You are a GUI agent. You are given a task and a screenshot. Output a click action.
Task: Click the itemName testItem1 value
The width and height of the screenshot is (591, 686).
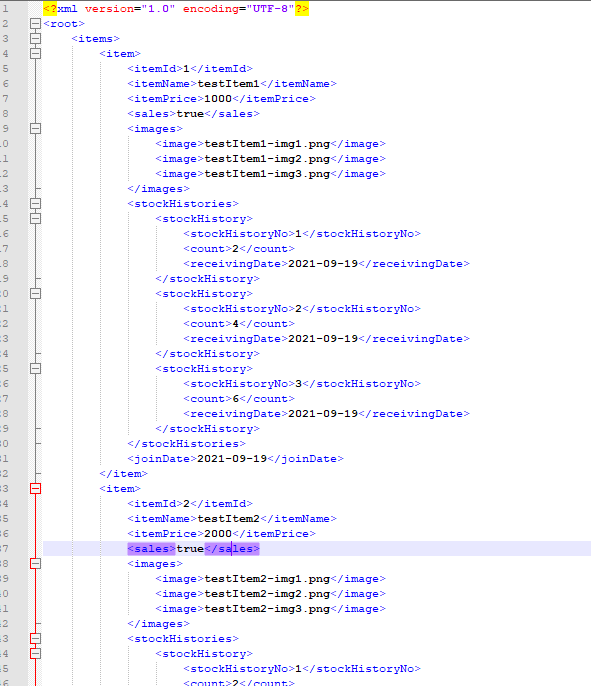coord(228,84)
